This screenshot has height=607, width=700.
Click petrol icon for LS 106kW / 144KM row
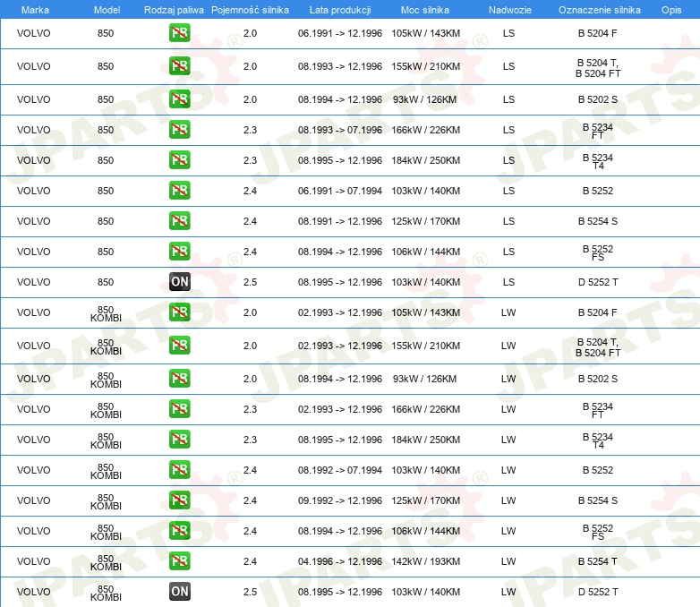pos(179,252)
